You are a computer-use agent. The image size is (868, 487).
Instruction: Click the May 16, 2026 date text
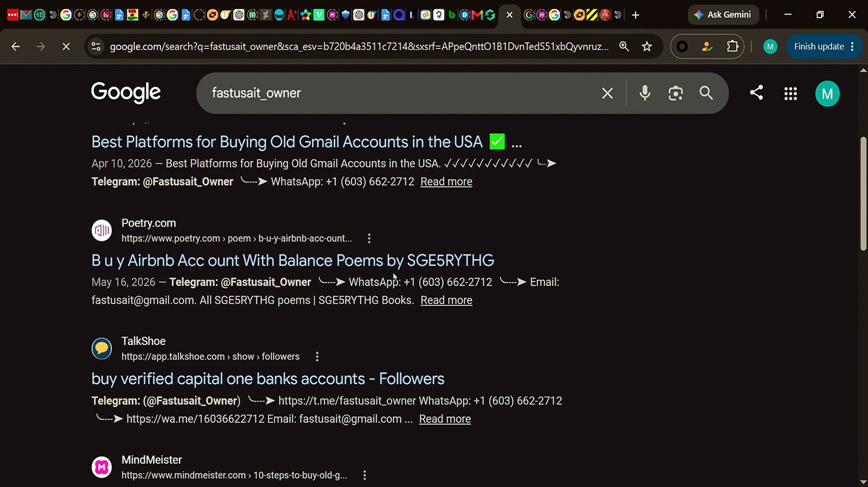pos(123,282)
